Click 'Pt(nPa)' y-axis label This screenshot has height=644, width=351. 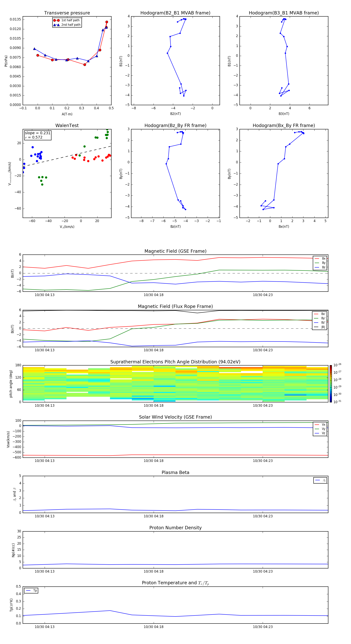coord(6,61)
